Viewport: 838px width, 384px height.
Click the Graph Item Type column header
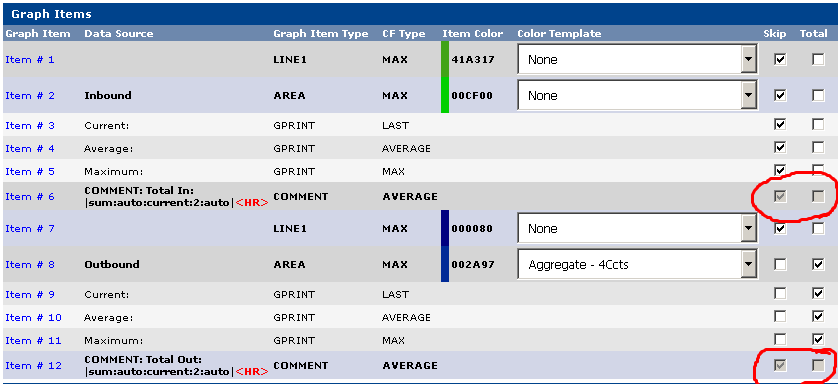pos(321,34)
